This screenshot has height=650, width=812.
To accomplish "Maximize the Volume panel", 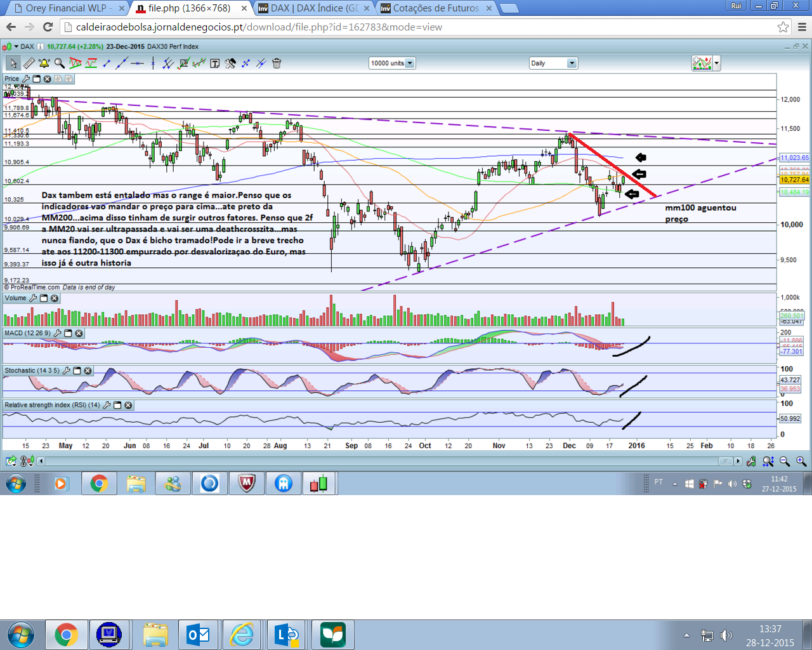I will point(44,298).
